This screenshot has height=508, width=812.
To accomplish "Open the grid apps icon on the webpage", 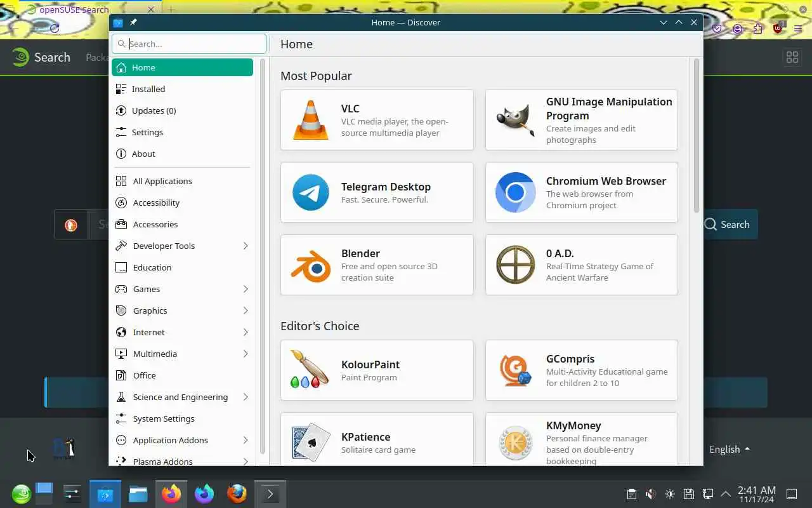I will pyautogui.click(x=792, y=57).
